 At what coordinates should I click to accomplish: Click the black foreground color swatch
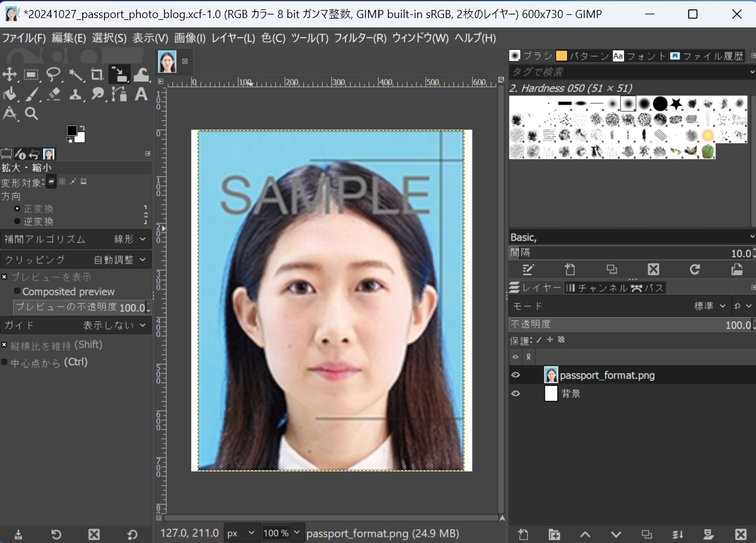tap(72, 131)
